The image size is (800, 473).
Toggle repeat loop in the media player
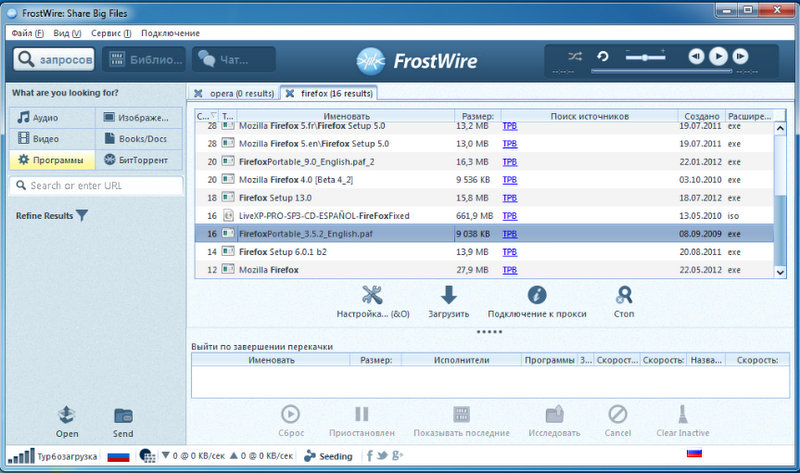[603, 56]
